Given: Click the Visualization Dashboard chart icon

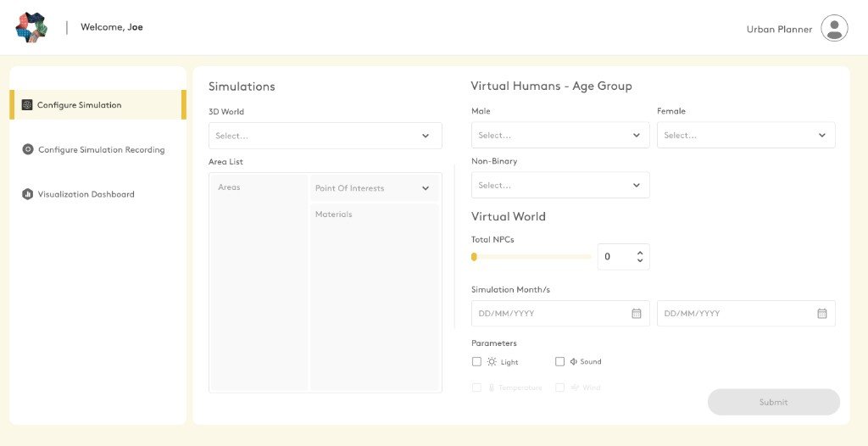Looking at the screenshot, I should [x=27, y=194].
